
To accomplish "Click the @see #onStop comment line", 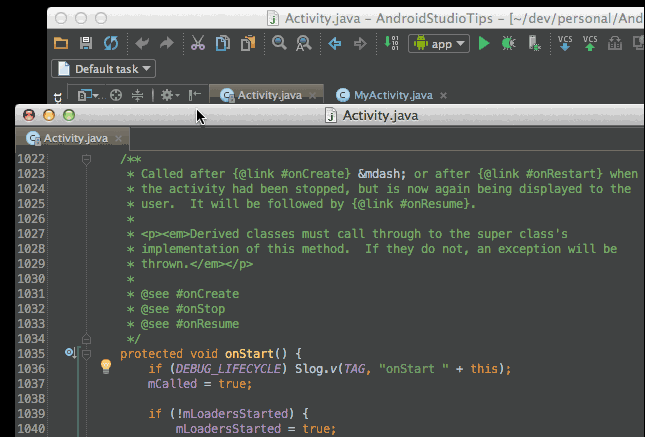I will pyautogui.click(x=176, y=309).
